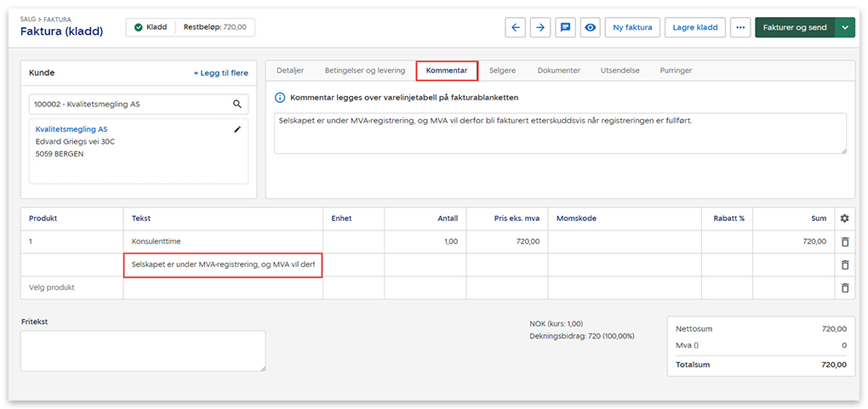Image resolution: width=868 pixels, height=409 pixels.
Task: Click the Legg til flere link
Action: tap(220, 73)
